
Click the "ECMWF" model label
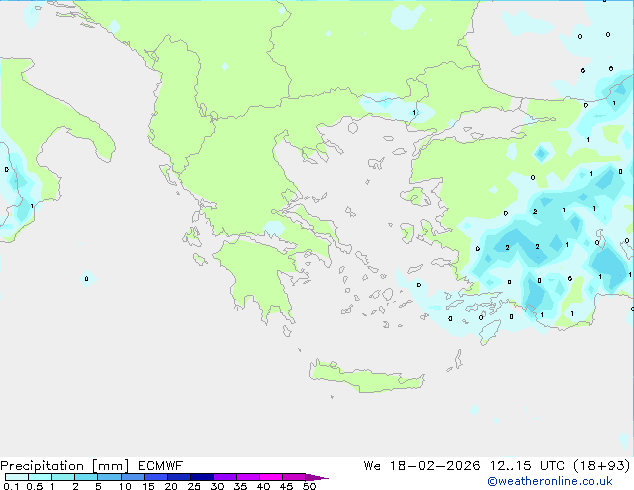tap(161, 466)
